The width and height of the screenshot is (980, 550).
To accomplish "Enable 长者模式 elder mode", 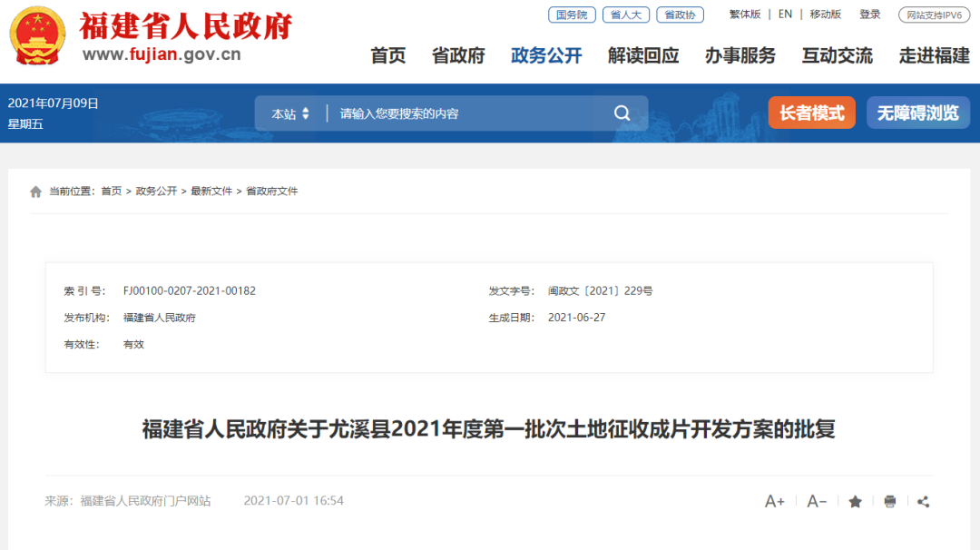I will 811,113.
